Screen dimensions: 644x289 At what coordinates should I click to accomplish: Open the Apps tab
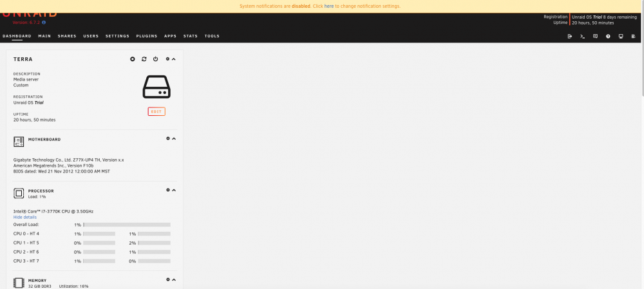(x=170, y=36)
